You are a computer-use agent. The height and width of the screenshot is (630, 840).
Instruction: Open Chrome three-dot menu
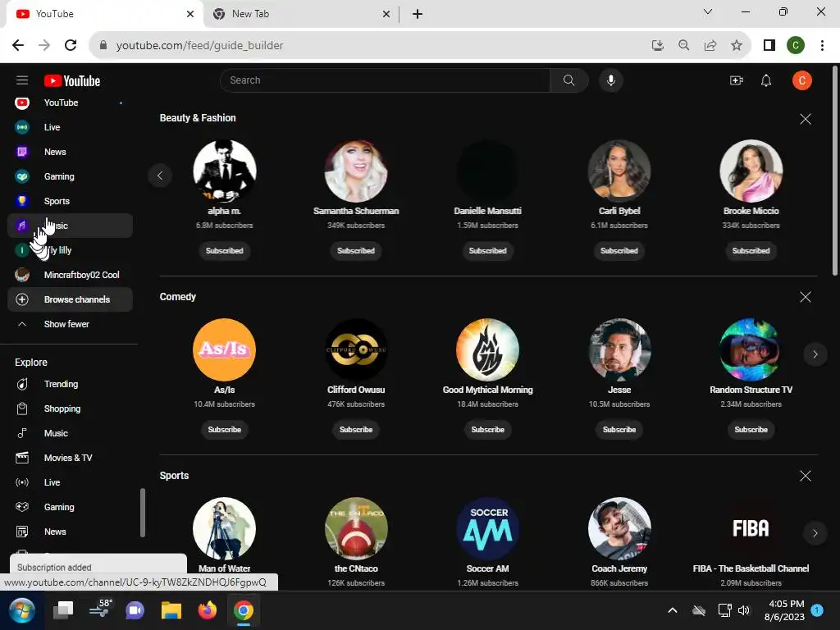click(x=822, y=46)
